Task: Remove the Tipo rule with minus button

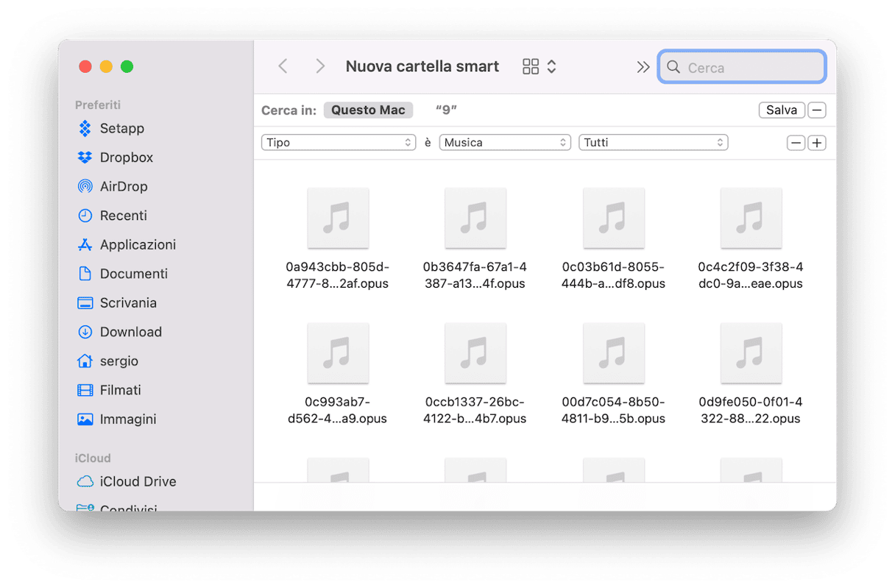Action: tap(796, 143)
